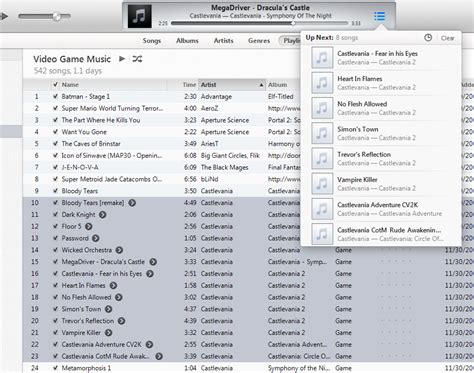This screenshot has height=373, width=474.
Task: Open arrow menu for Dark Knight
Action: (x=103, y=215)
